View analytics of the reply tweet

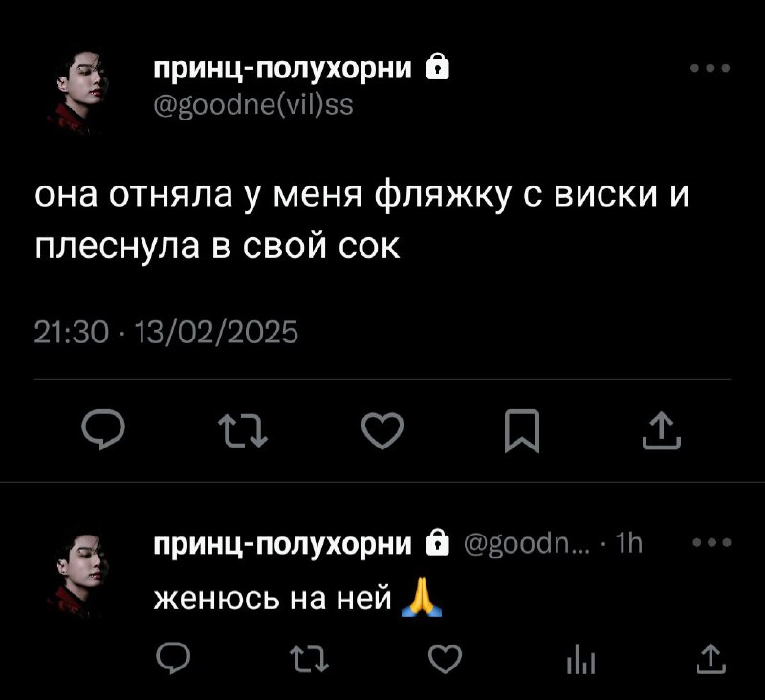tap(580, 659)
